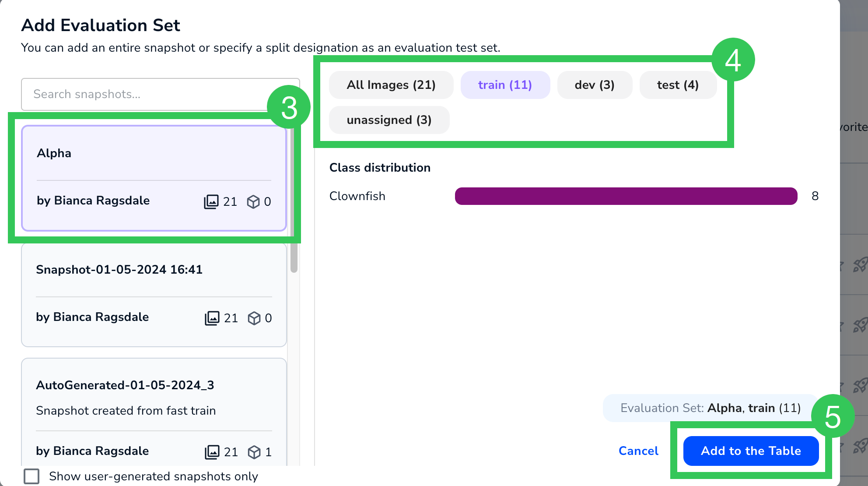Viewport: 868px width, 486px height.
Task: Deselect the train (11) split chip
Action: tap(505, 85)
